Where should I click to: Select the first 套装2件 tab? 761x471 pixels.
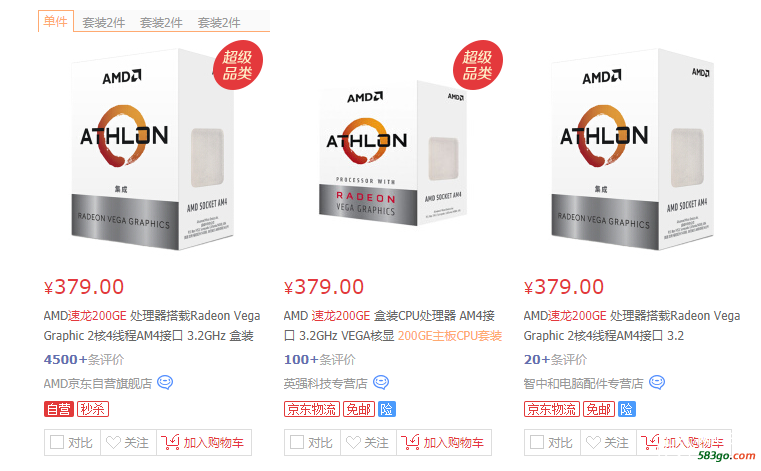click(x=103, y=22)
